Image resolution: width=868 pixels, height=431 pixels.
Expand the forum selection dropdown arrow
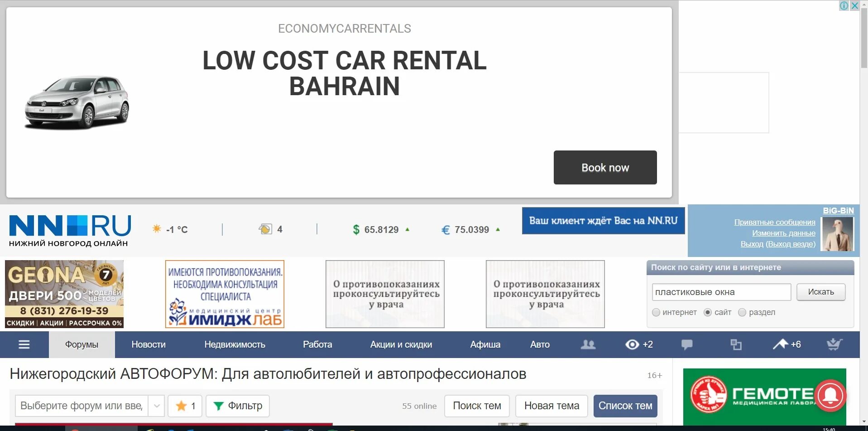pyautogui.click(x=156, y=406)
